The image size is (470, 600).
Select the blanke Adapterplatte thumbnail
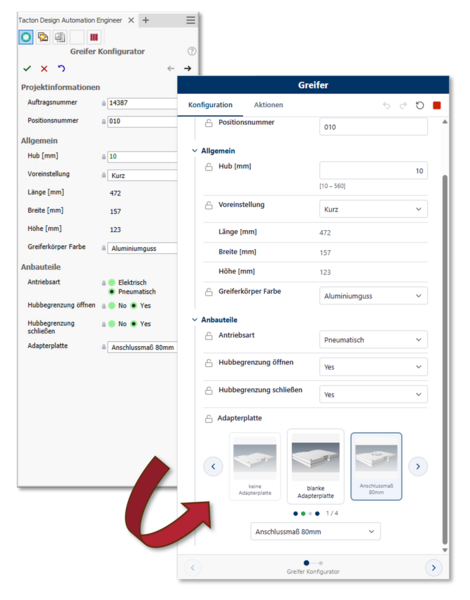(x=315, y=466)
